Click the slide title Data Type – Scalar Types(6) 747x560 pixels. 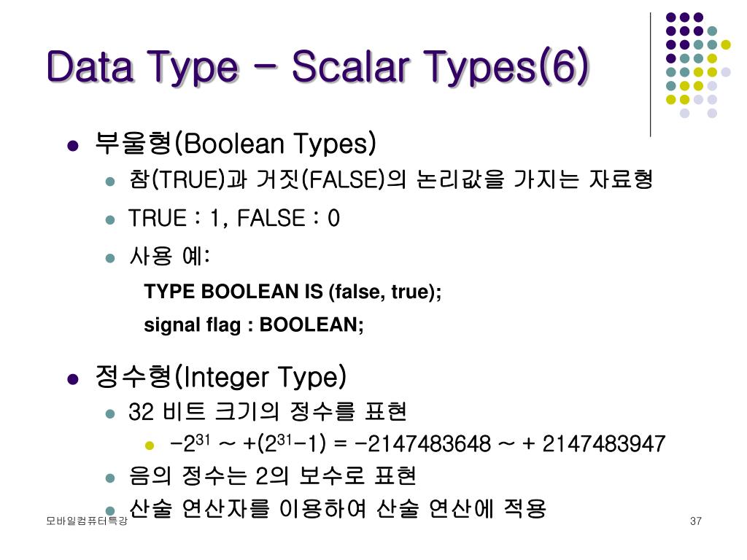pos(318,68)
